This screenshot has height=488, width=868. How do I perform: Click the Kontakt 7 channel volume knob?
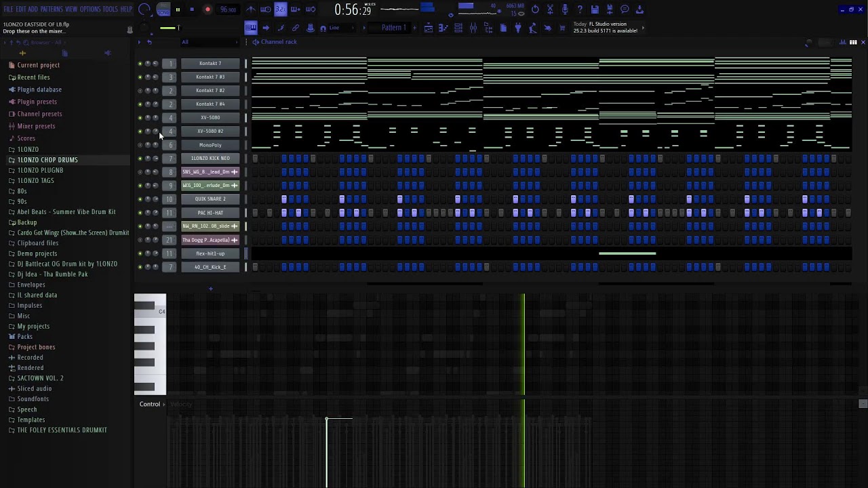[155, 64]
